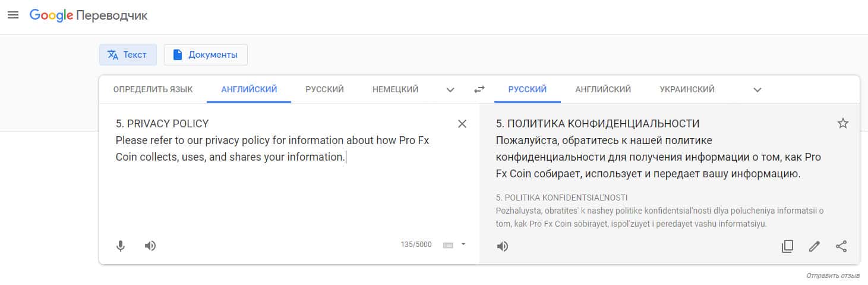The image size is (868, 285).
Task: Set target language to УКРАИНСКИЙ
Action: pos(687,89)
